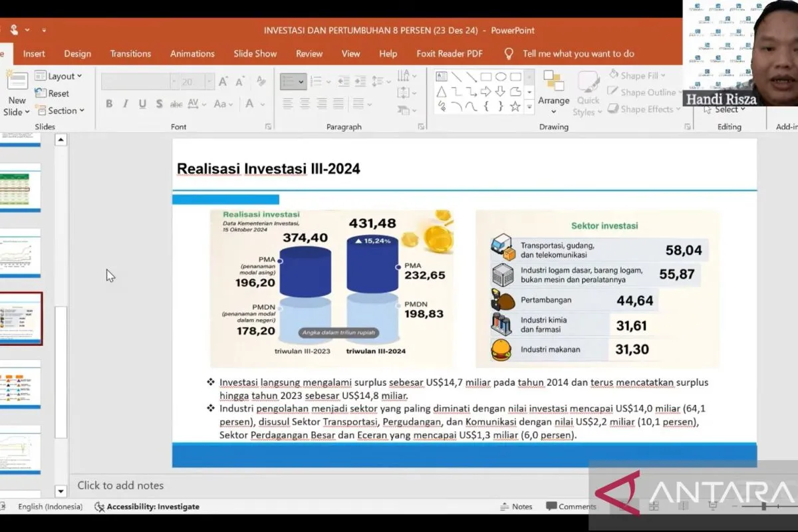
Task: Pick the 5-point Star shape
Action: coord(515,106)
